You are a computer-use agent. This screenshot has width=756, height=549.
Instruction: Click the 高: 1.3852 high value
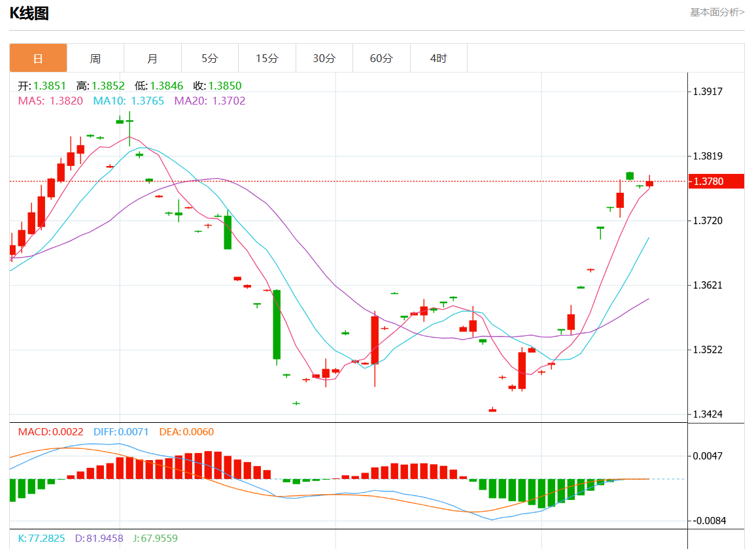[x=100, y=86]
